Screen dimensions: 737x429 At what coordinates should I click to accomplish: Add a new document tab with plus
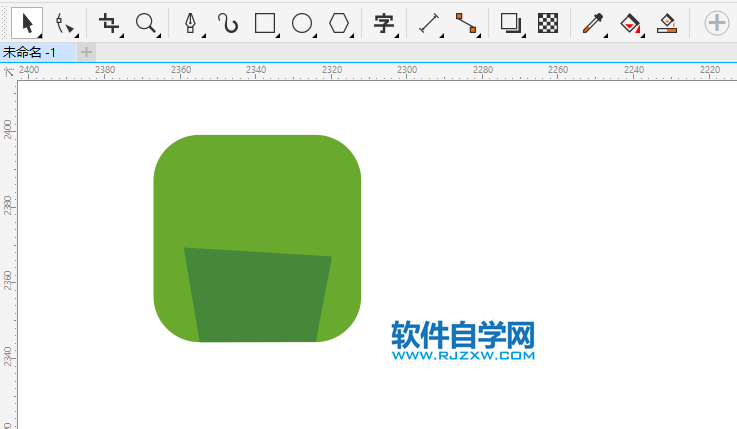pos(86,52)
